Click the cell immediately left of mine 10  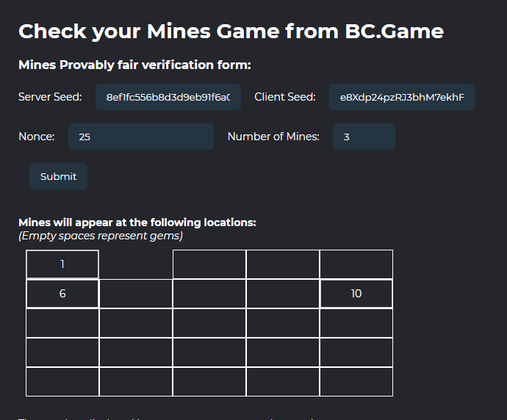tap(283, 294)
